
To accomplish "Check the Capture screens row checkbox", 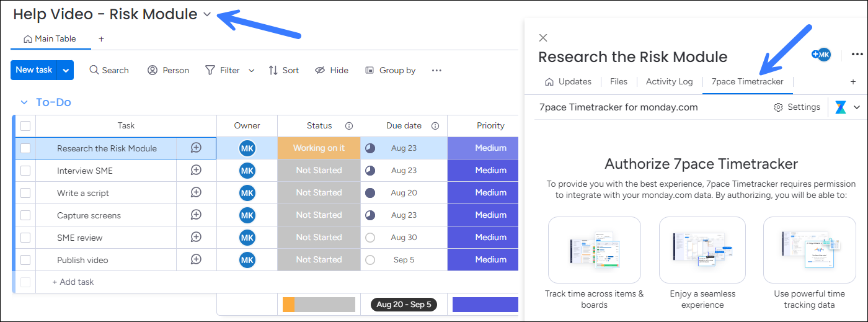I will (x=25, y=215).
